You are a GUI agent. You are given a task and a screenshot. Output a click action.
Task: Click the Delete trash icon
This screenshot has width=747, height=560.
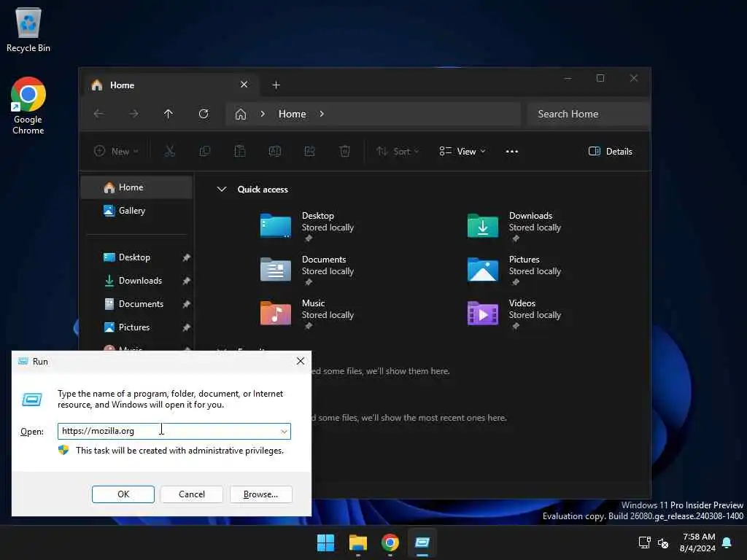click(x=344, y=152)
